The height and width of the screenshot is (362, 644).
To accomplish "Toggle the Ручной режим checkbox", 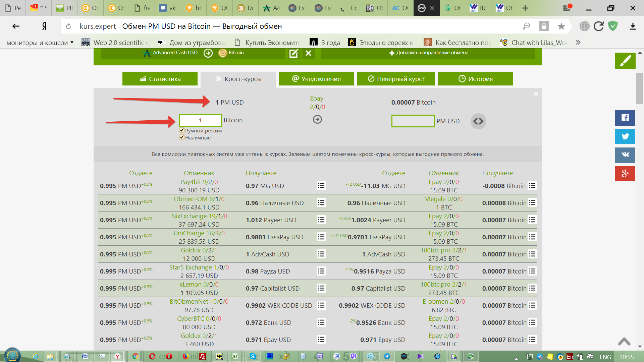I will click(x=182, y=130).
